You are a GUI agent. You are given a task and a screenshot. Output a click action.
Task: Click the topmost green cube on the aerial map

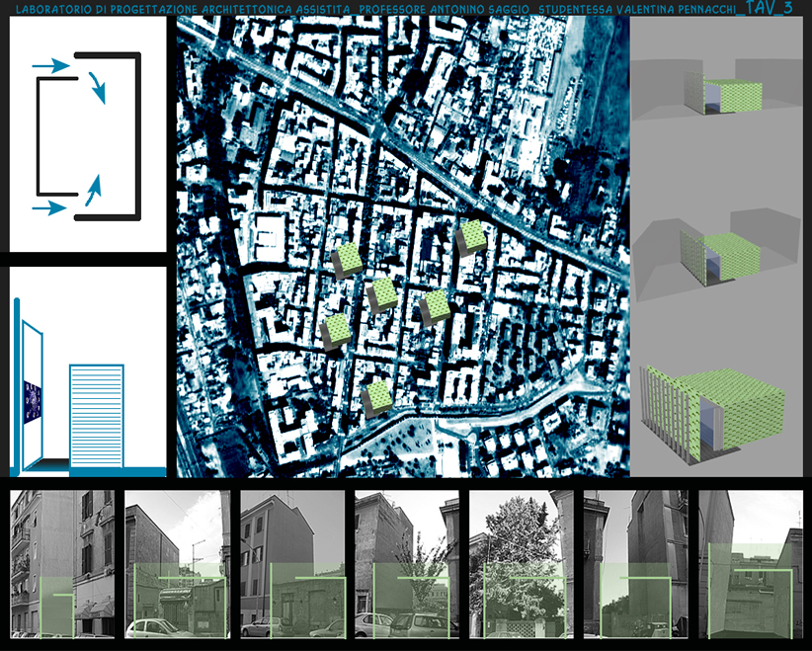471,236
